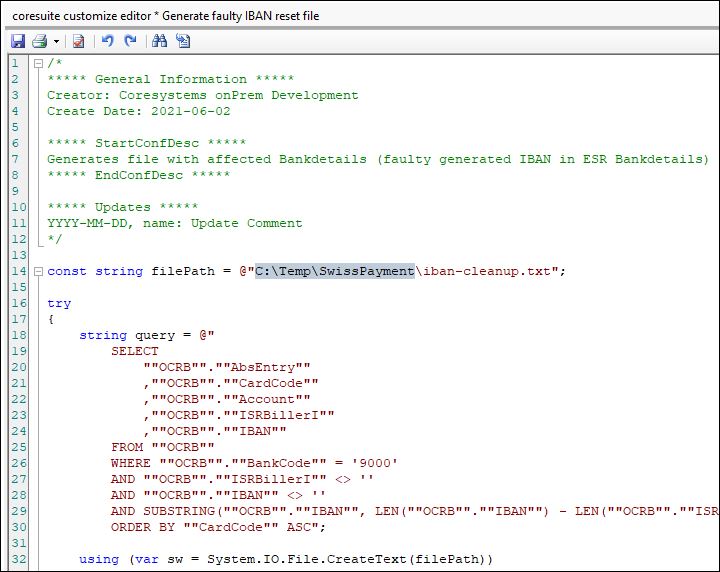Click the Create Date comment line
This screenshot has width=720, height=572.
[138, 111]
